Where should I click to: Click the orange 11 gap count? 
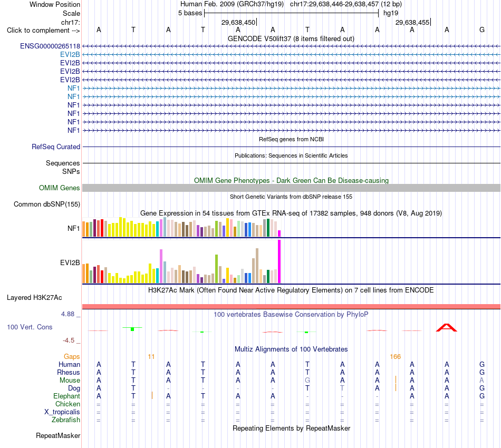click(x=151, y=357)
